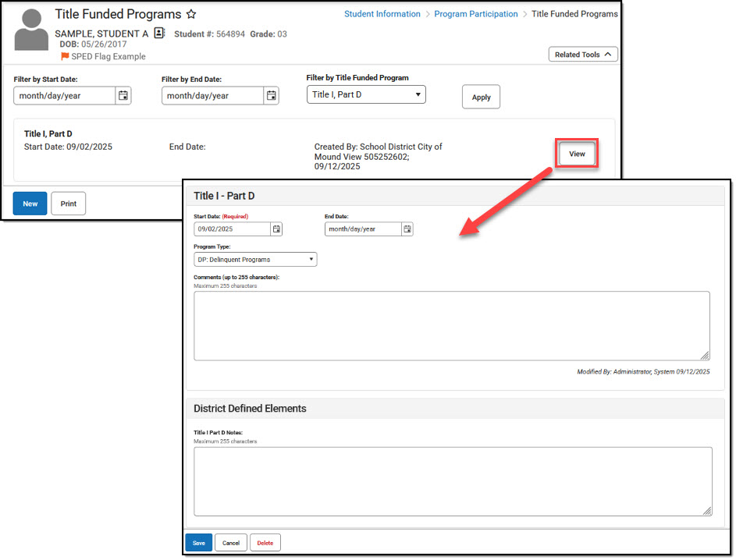
Task: Click the Apply button
Action: [481, 97]
